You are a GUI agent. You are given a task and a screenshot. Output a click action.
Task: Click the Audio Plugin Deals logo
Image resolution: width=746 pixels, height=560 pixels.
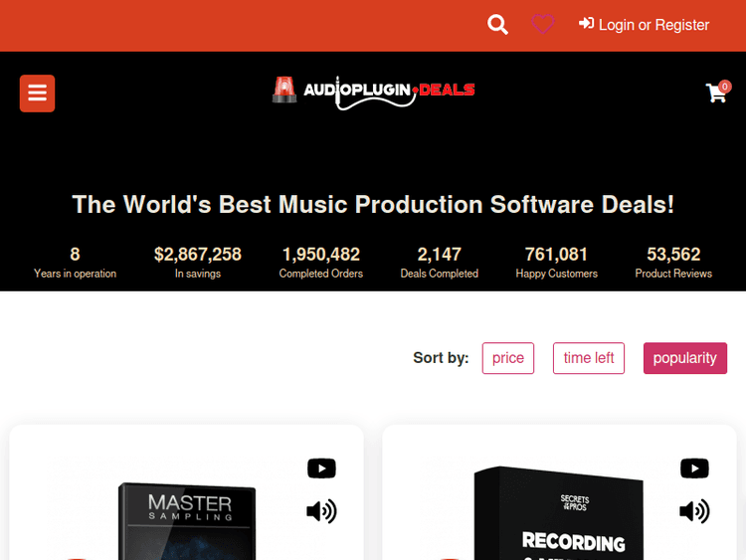click(x=373, y=93)
